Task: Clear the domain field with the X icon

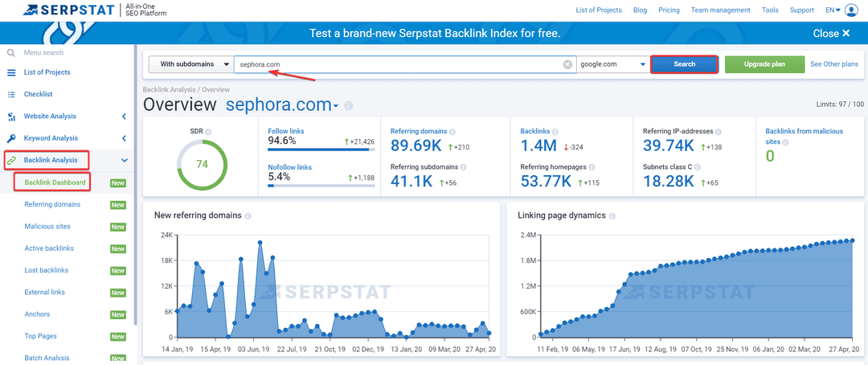Action: point(567,64)
